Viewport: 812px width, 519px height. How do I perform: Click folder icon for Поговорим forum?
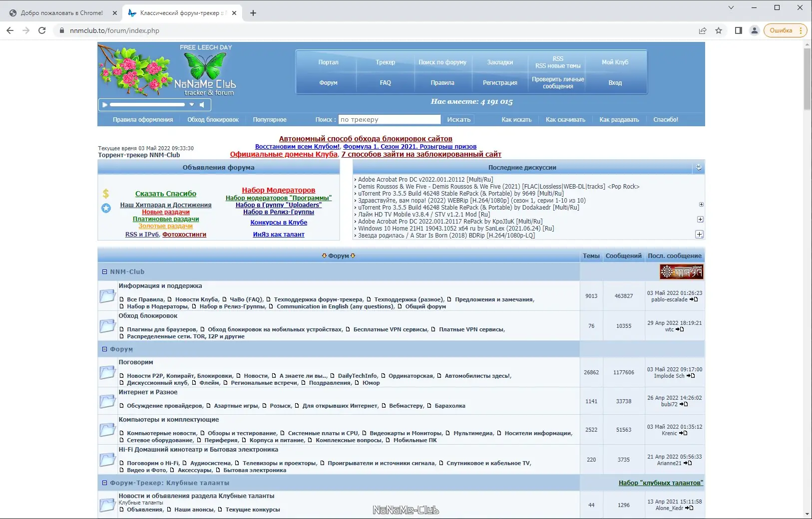click(107, 372)
